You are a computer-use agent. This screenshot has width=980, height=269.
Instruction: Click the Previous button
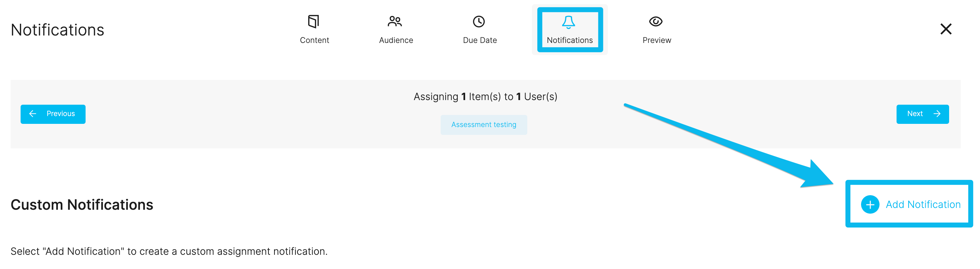(x=53, y=114)
